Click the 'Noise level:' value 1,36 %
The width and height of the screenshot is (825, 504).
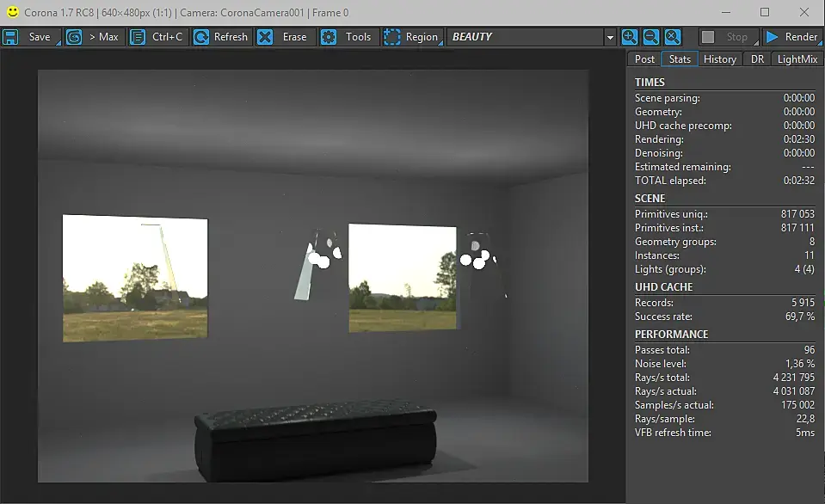tap(800, 364)
